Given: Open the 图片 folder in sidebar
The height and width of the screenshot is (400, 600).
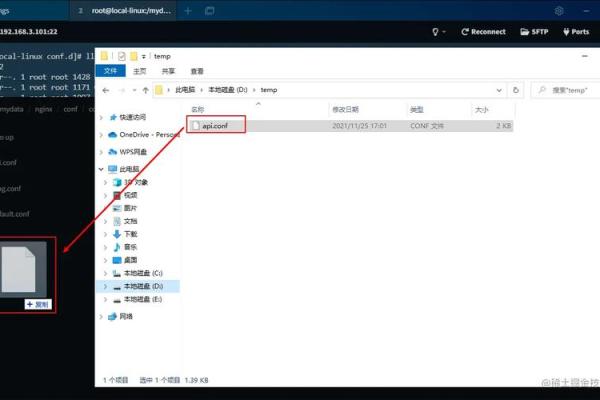Looking at the screenshot, I should 130,208.
